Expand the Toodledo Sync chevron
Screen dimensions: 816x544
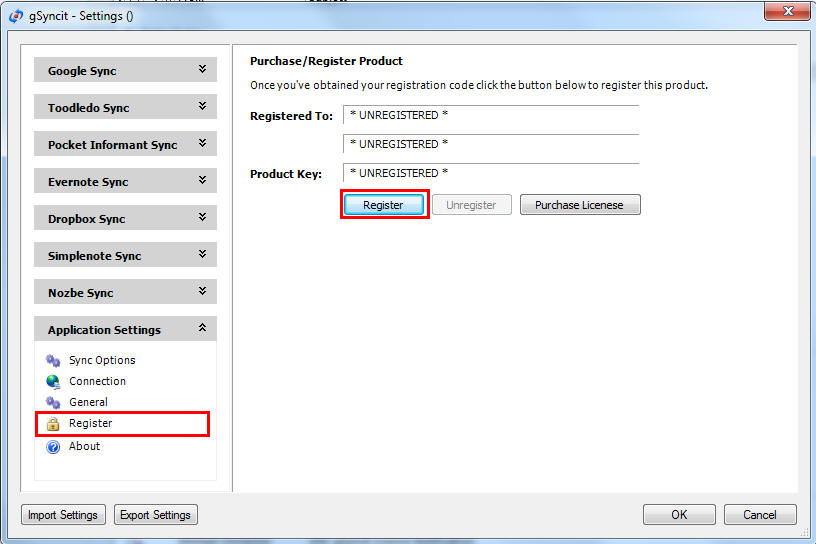(x=202, y=106)
